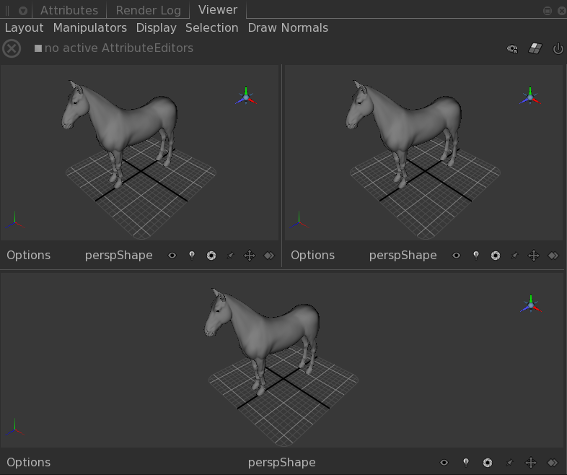Click the axis orientation gizmo in the bottom viewport
Image resolution: width=567 pixels, height=475 pixels.
[531, 304]
